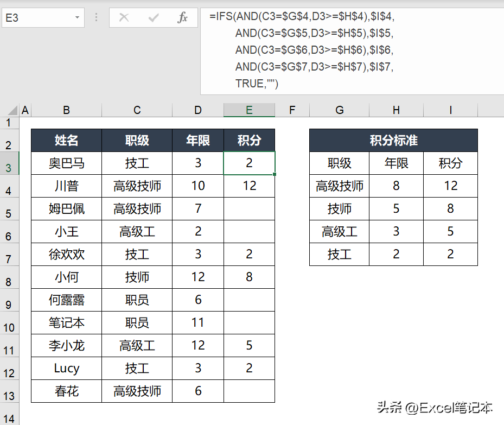The height and width of the screenshot is (425, 504).
Task: Select active cell E3 with value 2
Action: tap(249, 163)
